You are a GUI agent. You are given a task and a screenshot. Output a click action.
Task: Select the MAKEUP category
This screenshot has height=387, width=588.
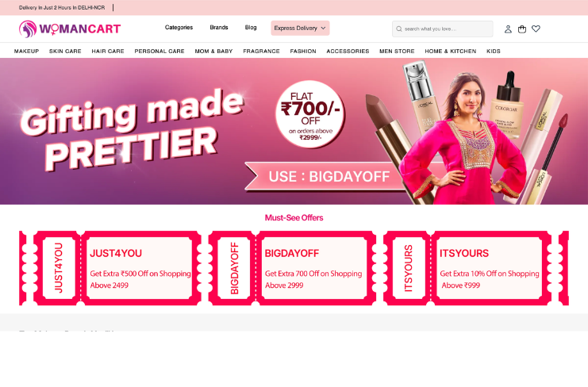coord(27,51)
